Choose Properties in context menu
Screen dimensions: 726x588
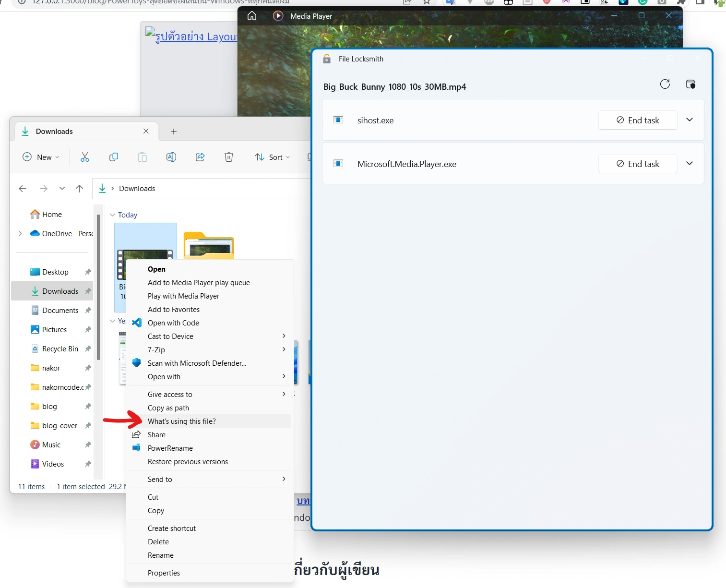(210, 573)
